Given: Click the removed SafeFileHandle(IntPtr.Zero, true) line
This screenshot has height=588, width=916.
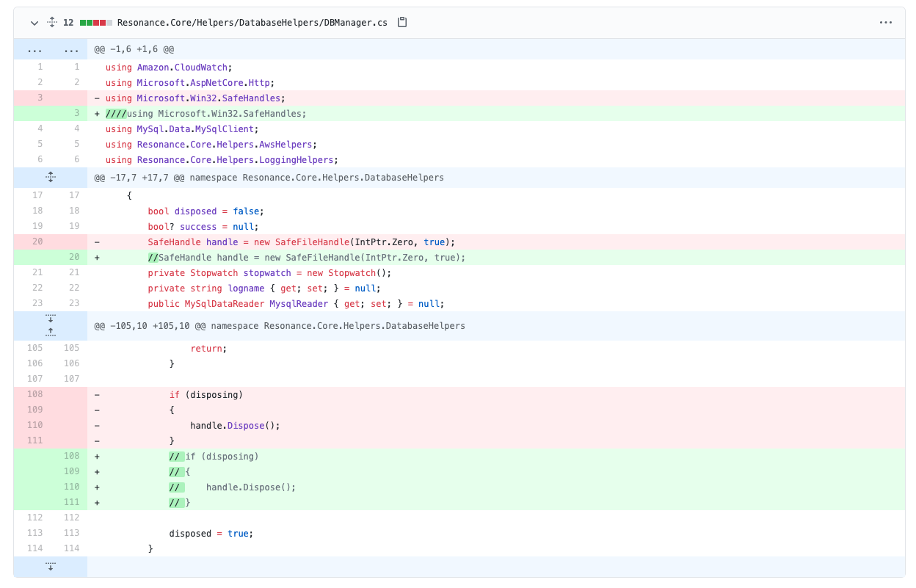Looking at the screenshot, I should (302, 242).
